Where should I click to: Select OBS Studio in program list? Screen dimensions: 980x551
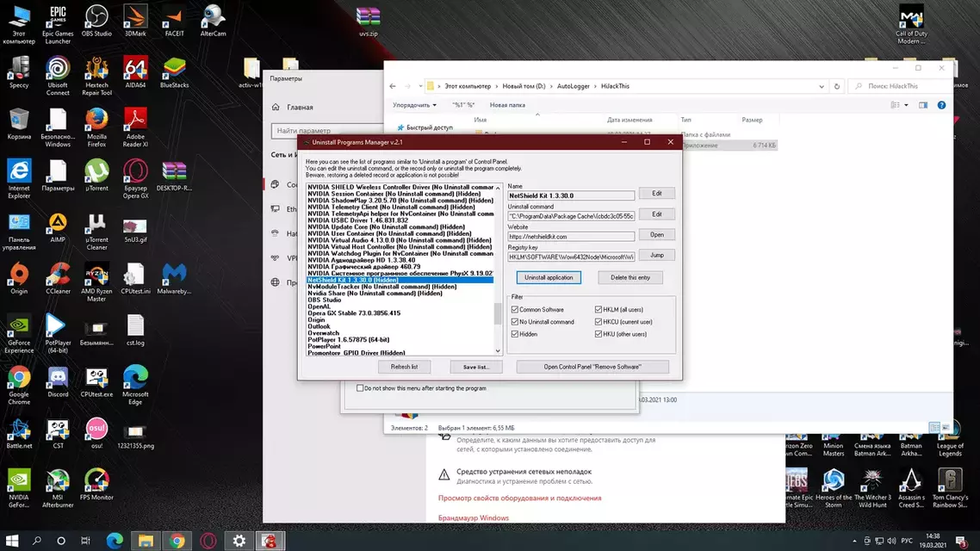(x=325, y=300)
